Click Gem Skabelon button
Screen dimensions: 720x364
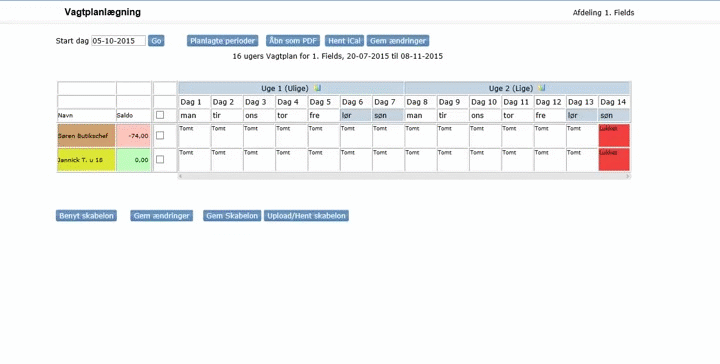[232, 216]
